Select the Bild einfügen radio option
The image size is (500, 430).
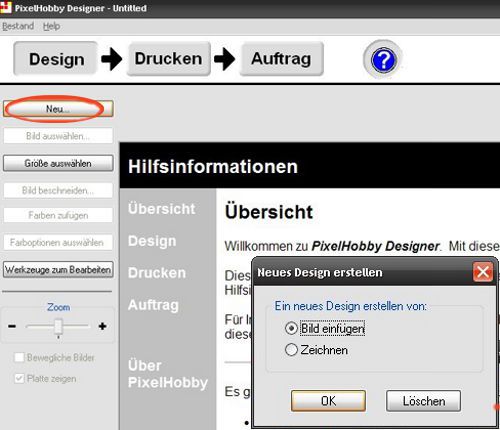coord(291,328)
